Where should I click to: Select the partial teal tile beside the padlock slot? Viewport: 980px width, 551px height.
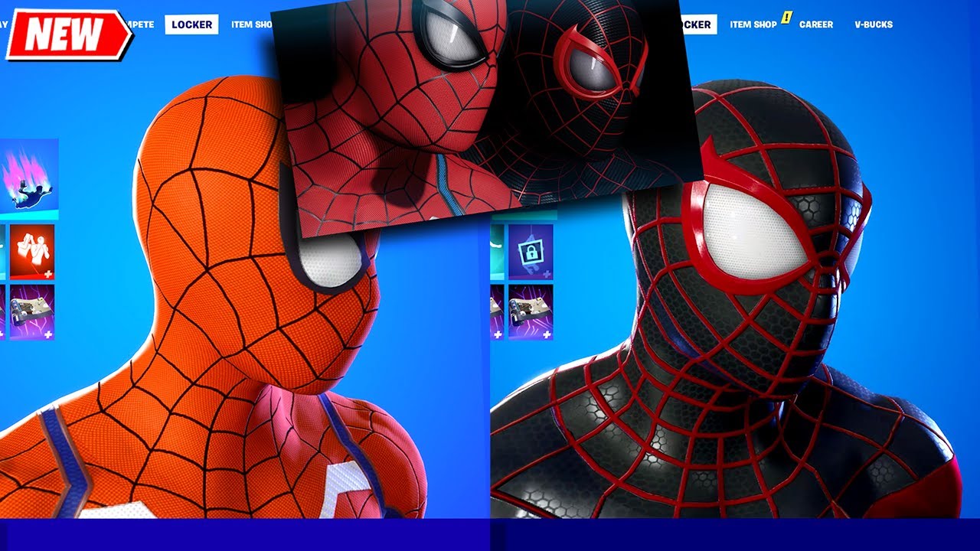pyautogui.click(x=497, y=252)
